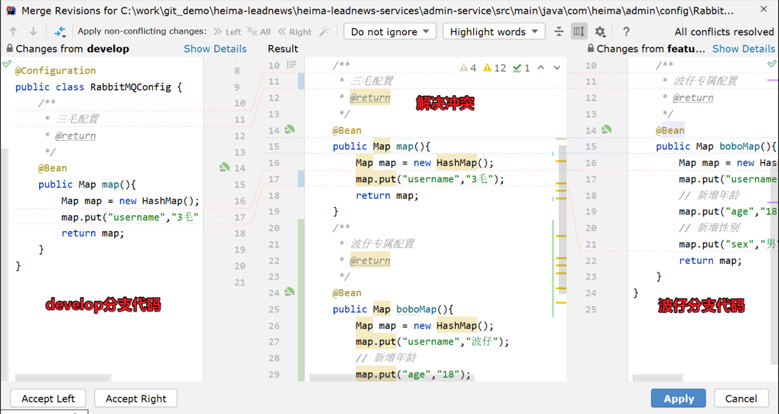Click the Accept Right button
Image resolution: width=779 pixels, height=414 pixels.
coord(136,399)
